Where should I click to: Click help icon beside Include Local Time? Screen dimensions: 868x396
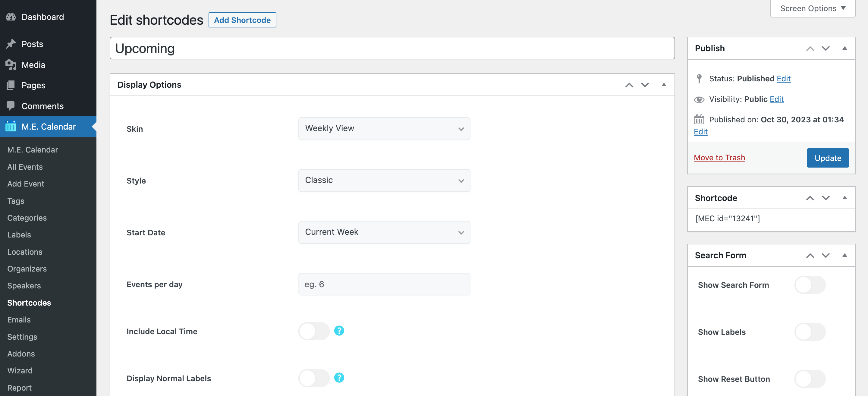click(x=339, y=331)
